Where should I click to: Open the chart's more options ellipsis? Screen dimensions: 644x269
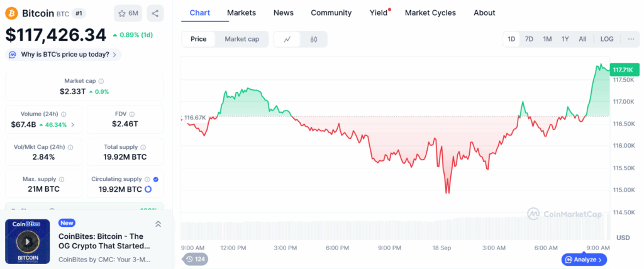(631, 39)
